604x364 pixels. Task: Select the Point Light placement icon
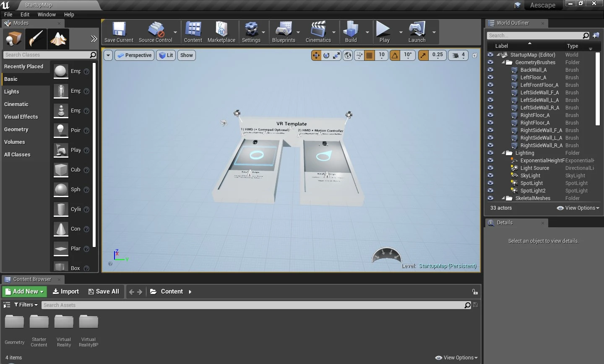click(61, 130)
